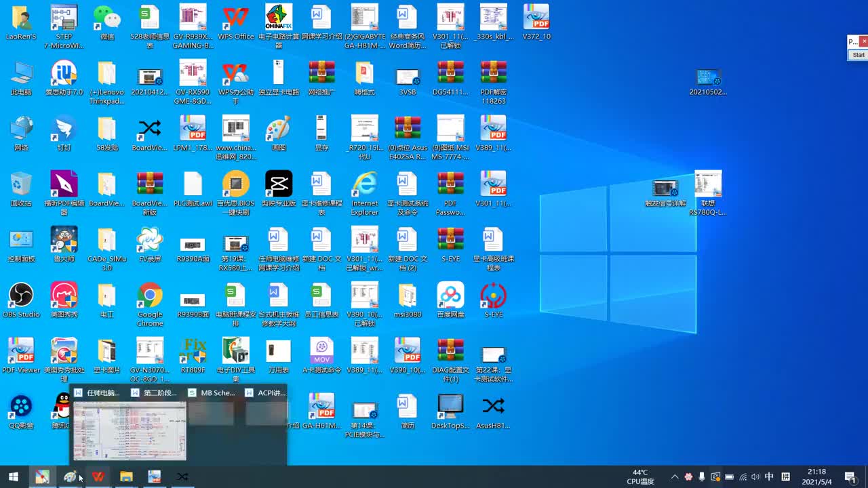Open the 58发贴 folder
The height and width of the screenshot is (488, 868).
tap(106, 134)
